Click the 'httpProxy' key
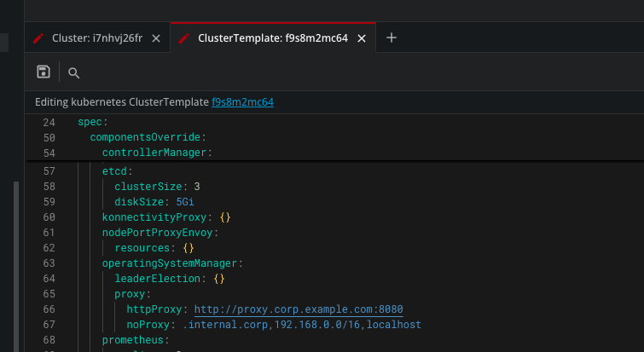Image resolution: width=644 pixels, height=352 pixels. click(x=154, y=309)
